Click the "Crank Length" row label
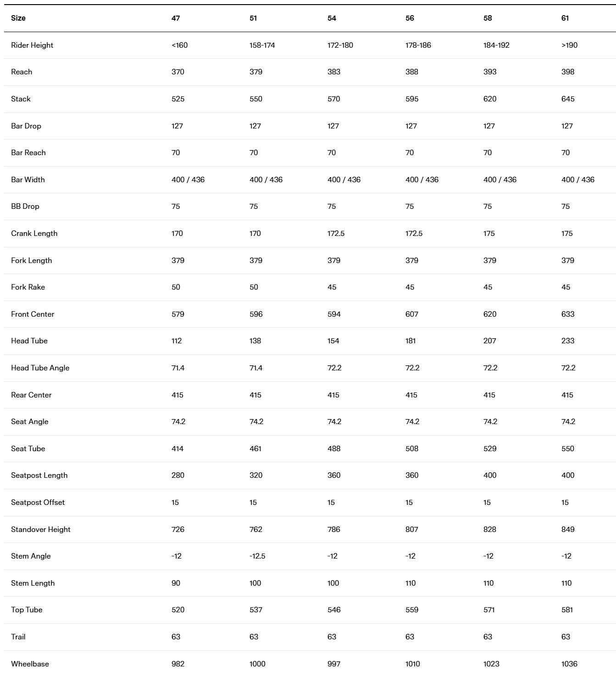This screenshot has height=677, width=616. click(x=34, y=233)
